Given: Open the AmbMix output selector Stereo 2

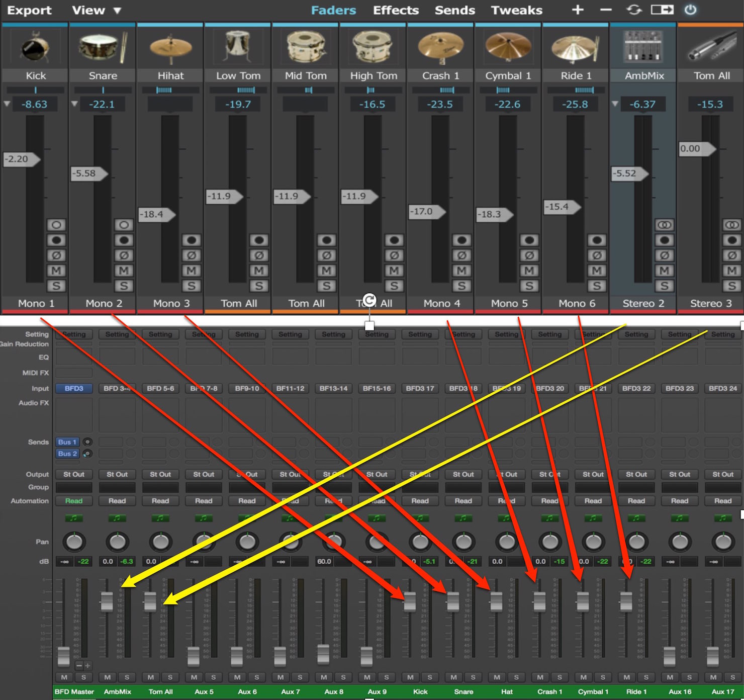Looking at the screenshot, I should tap(643, 303).
